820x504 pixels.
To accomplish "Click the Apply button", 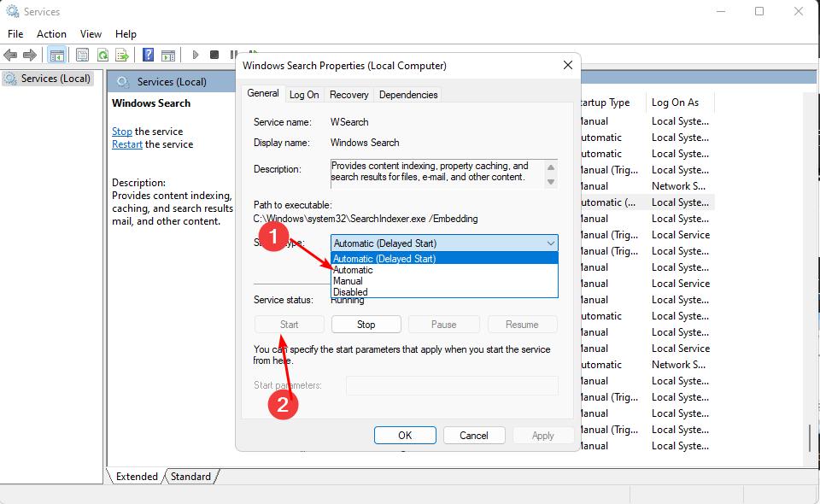I will click(543, 435).
